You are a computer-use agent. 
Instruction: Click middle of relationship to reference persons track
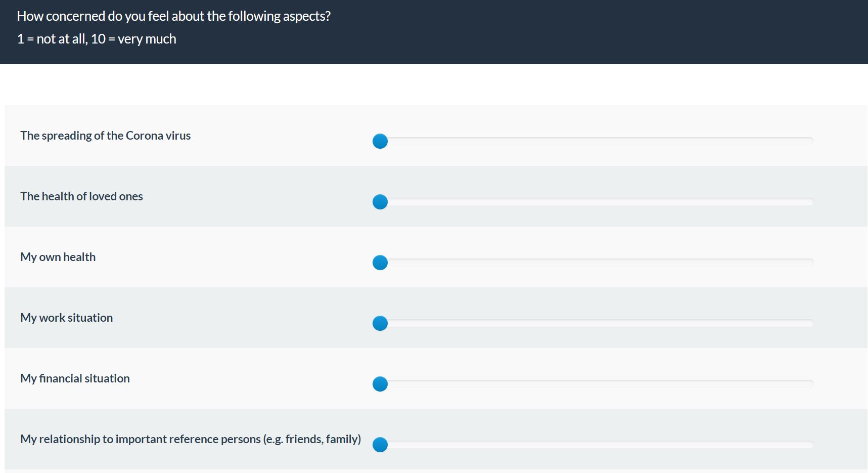pos(597,444)
